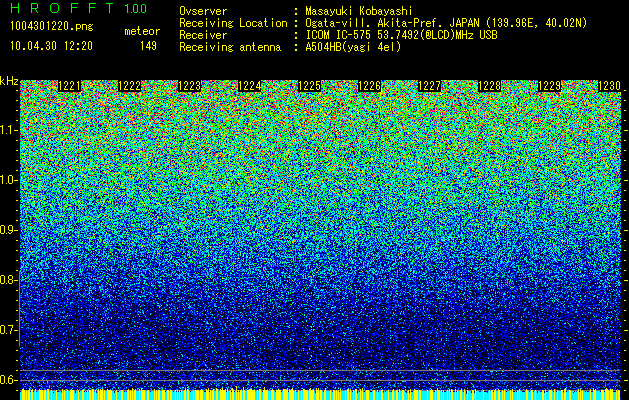Click the 1224 time marker
629x400 pixels.
click(x=250, y=86)
